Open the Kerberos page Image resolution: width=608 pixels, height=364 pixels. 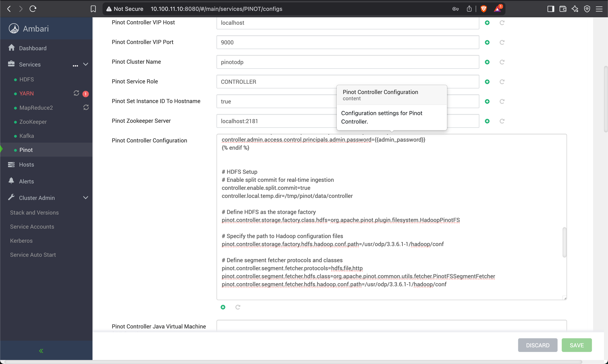click(x=21, y=240)
